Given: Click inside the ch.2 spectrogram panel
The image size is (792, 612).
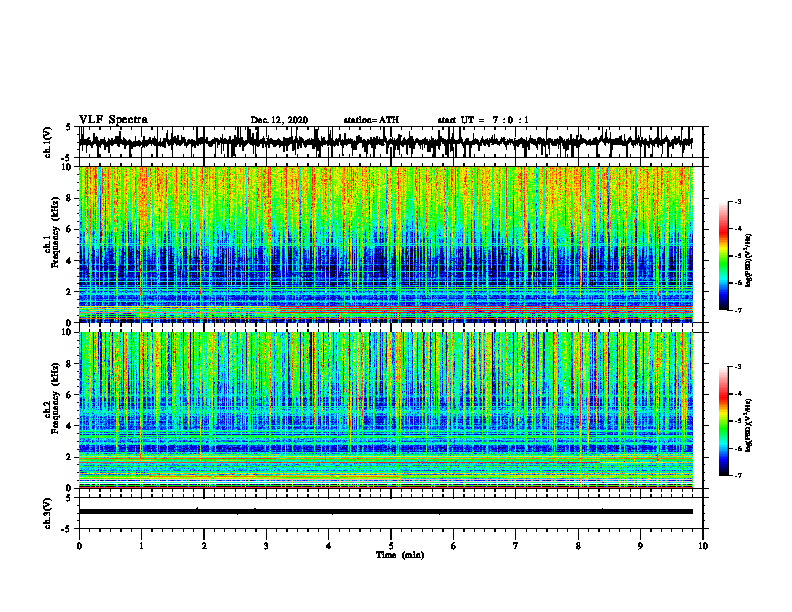Looking at the screenshot, I should 386,410.
